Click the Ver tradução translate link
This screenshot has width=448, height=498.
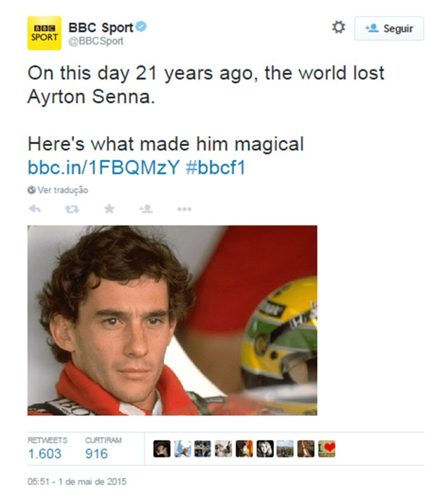point(62,190)
